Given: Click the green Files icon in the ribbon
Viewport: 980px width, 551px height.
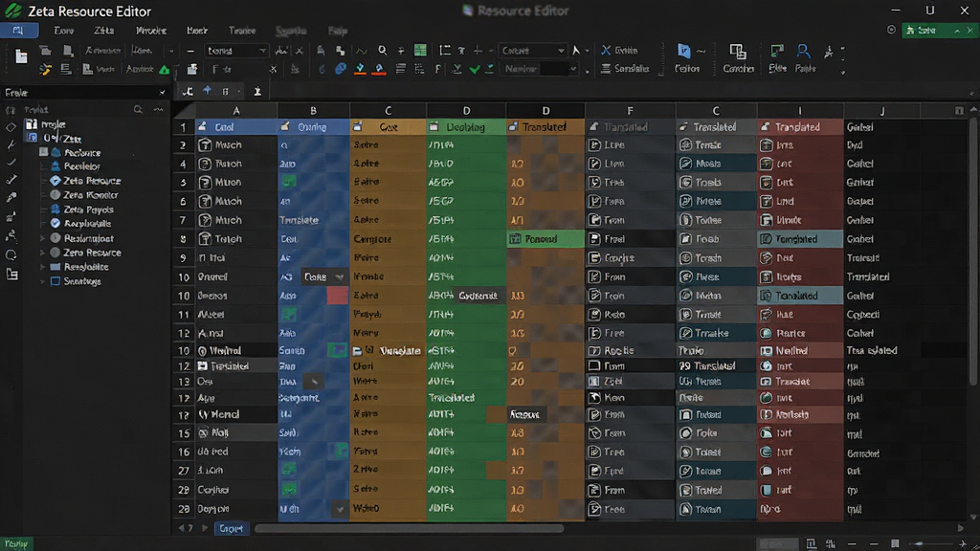Looking at the screenshot, I should pyautogui.click(x=777, y=51).
